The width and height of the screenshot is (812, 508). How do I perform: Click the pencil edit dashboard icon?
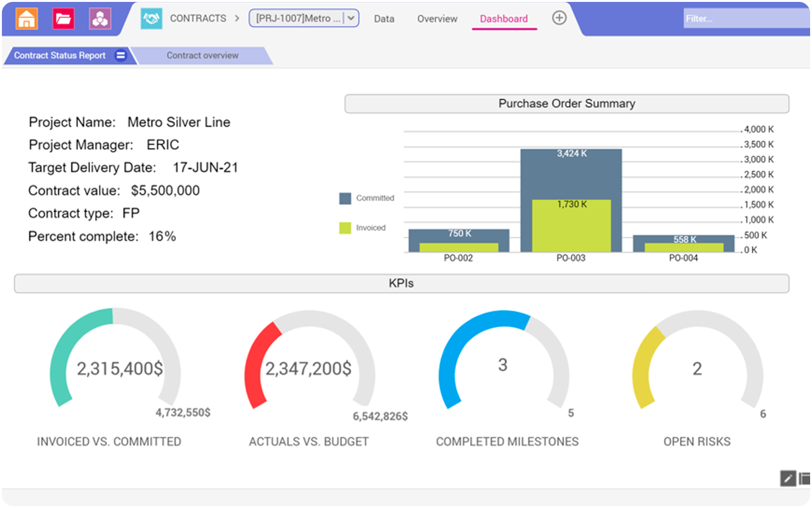787,478
